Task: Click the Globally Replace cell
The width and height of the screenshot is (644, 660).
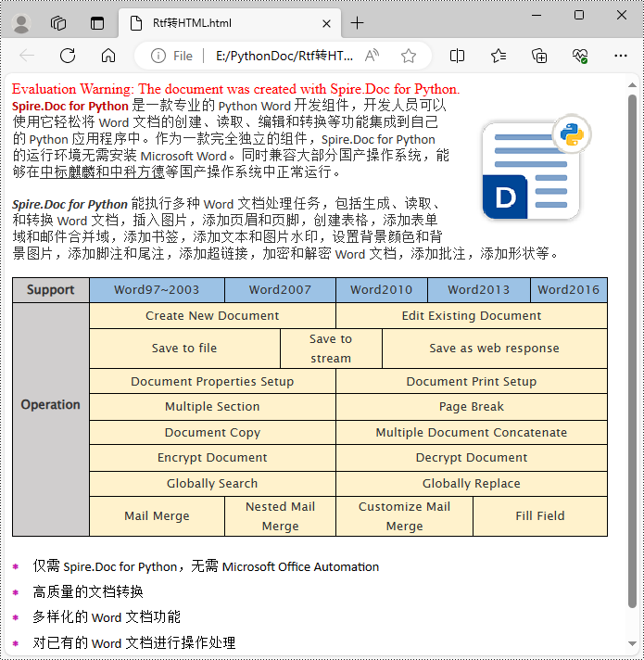Action: click(472, 483)
